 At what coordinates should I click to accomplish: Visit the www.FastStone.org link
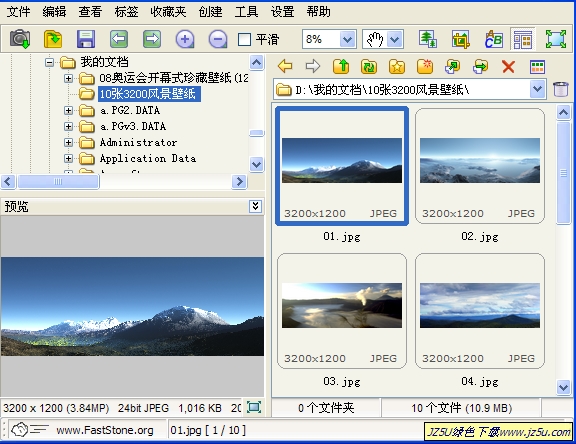click(x=105, y=430)
